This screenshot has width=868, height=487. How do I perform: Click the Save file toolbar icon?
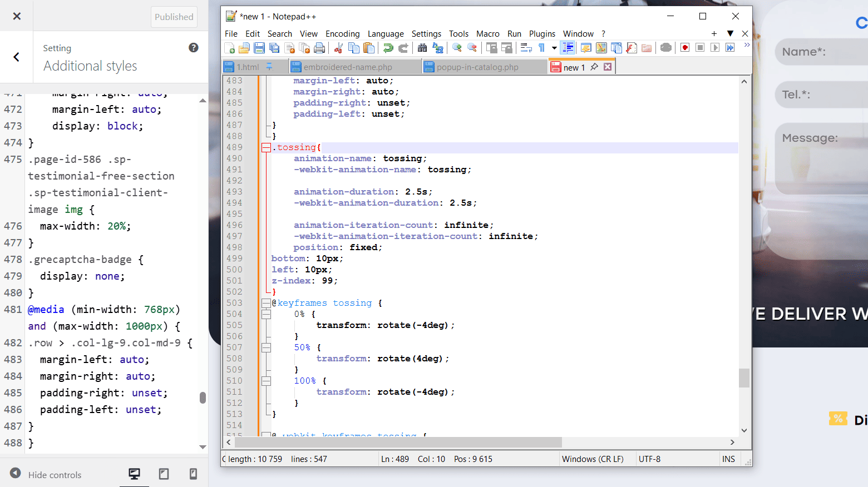click(259, 48)
